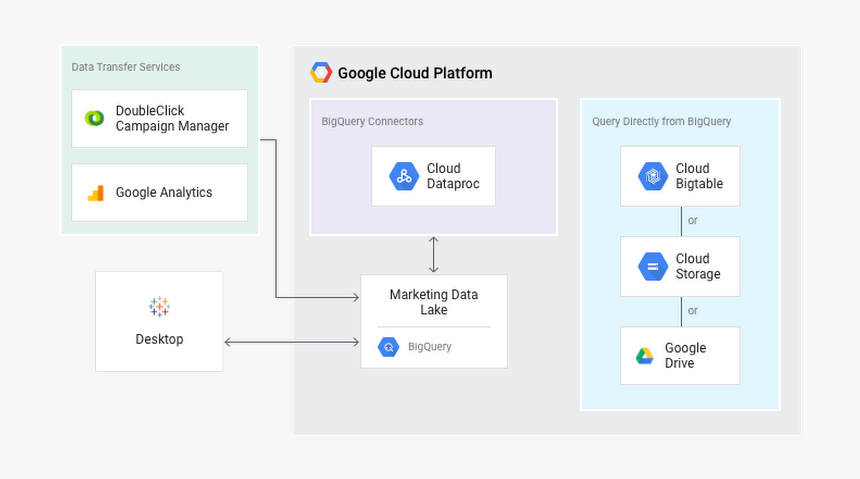This screenshot has height=479, width=860.
Task: Click the Cloud Dataproc blue hexagon icon
Action: tap(404, 176)
